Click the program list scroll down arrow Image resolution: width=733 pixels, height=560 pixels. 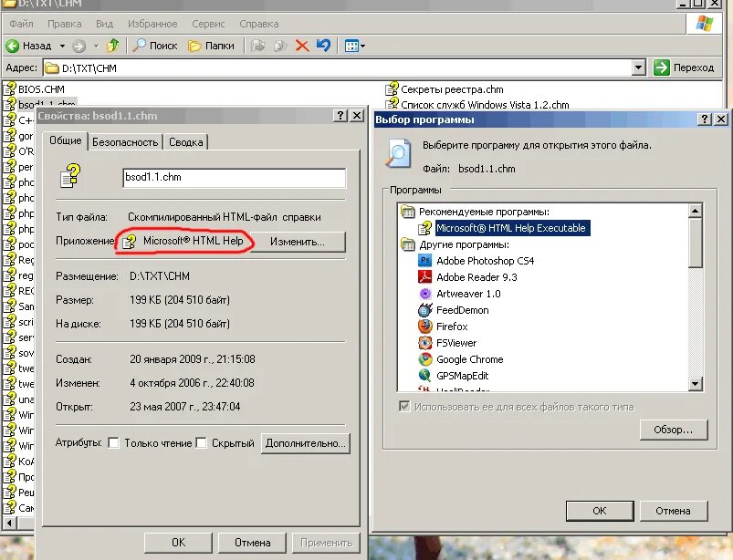coord(696,384)
